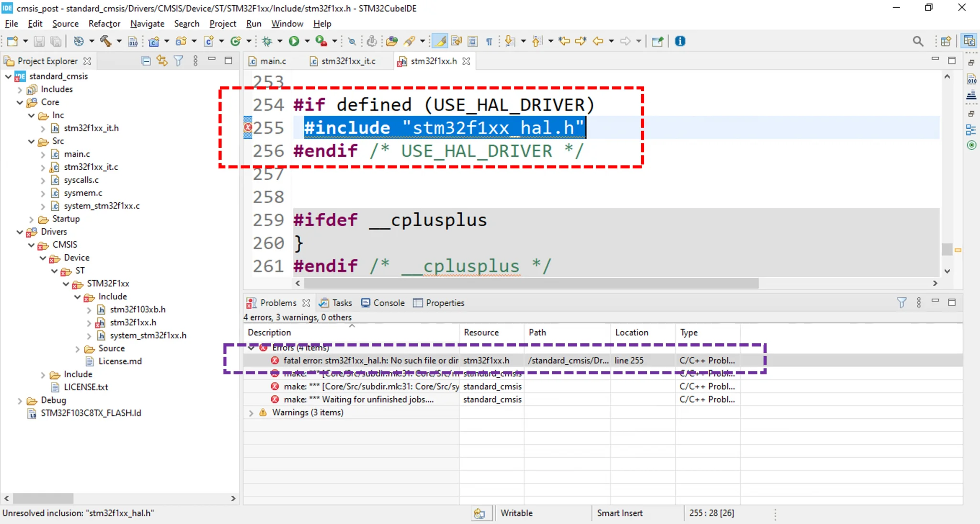Expand the Warnings (3 items) group
The image size is (980, 524).
251,413
